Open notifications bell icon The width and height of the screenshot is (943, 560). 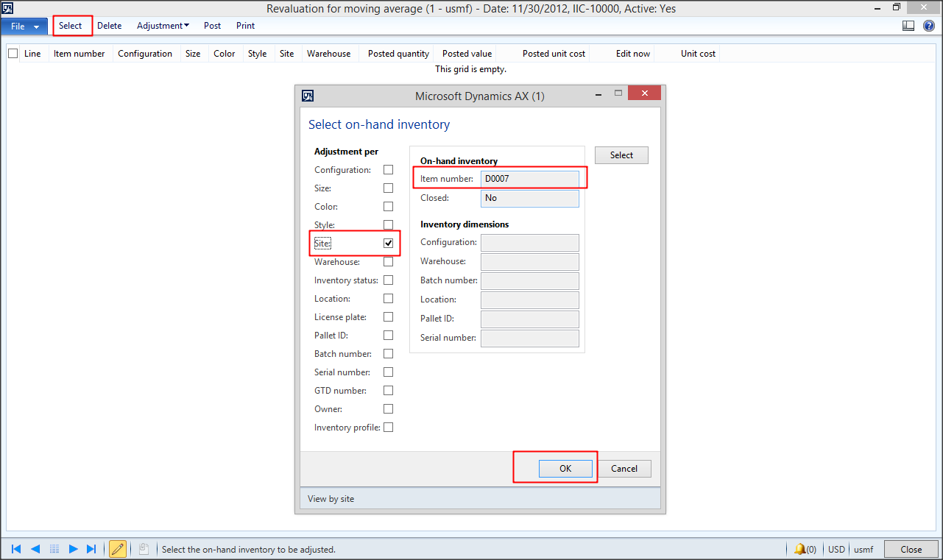(799, 549)
